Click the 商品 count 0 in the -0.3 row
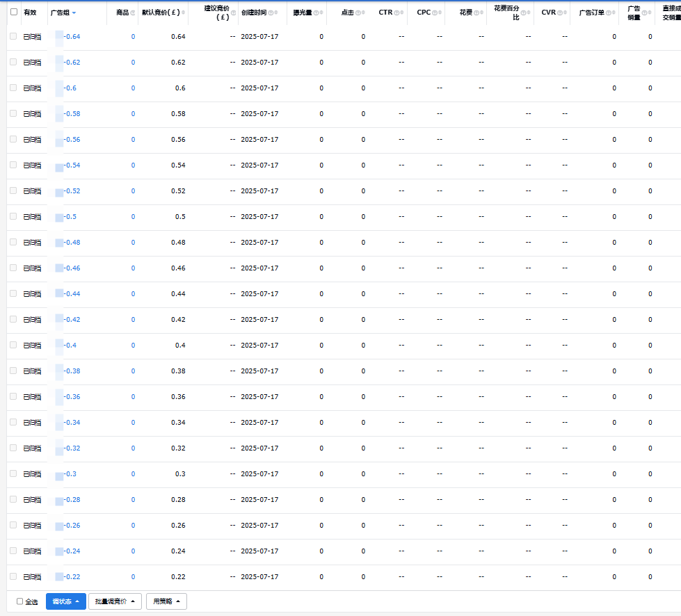Viewport: 681px width, 616px height. point(133,474)
